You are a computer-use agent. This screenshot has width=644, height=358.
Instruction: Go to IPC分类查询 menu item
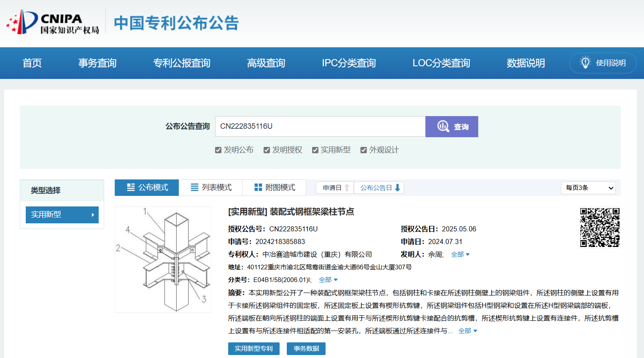coord(348,63)
